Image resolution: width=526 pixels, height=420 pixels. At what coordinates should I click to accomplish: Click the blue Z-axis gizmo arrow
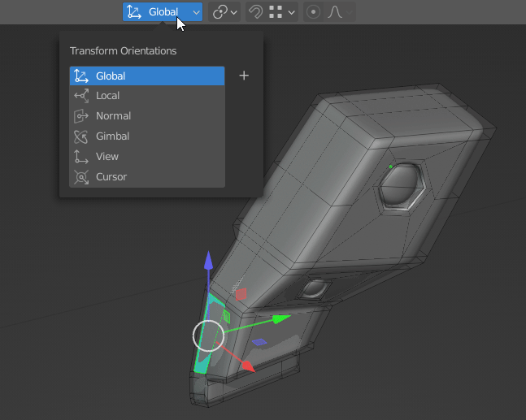209,262
